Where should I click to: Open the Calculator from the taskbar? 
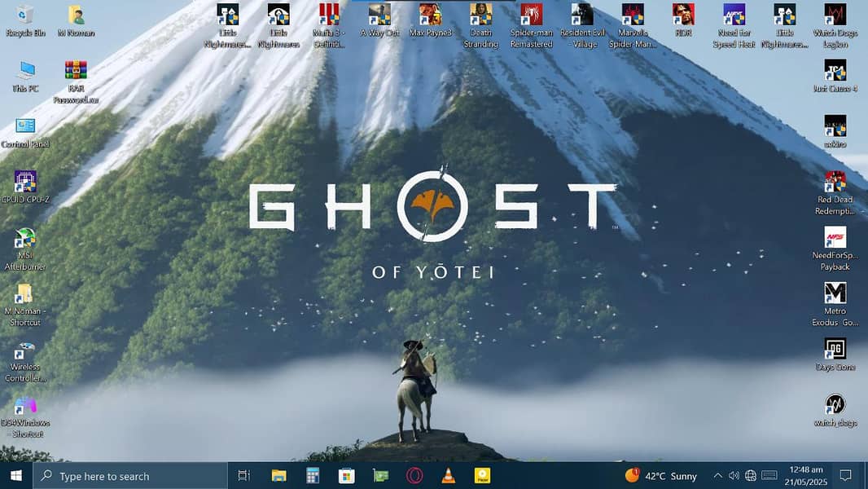pyautogui.click(x=313, y=475)
